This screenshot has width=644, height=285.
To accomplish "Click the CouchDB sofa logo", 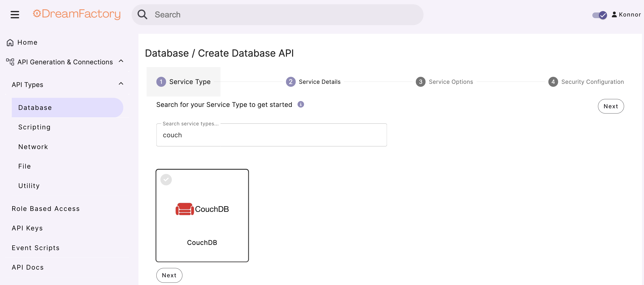I will [184, 209].
